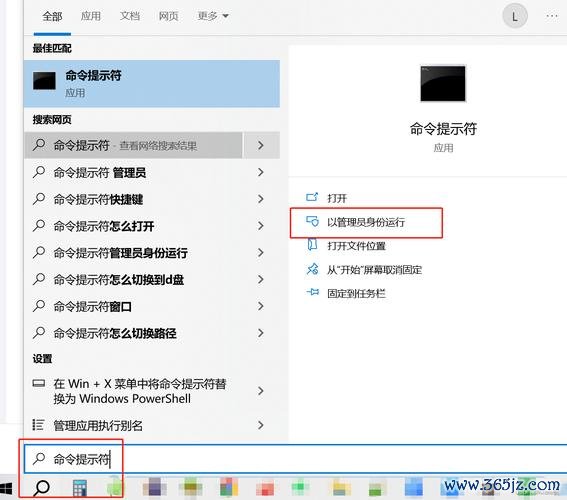The width and height of the screenshot is (567, 500).
Task: Click the search icon beside 命令提示符窗口
Action: coord(39,306)
